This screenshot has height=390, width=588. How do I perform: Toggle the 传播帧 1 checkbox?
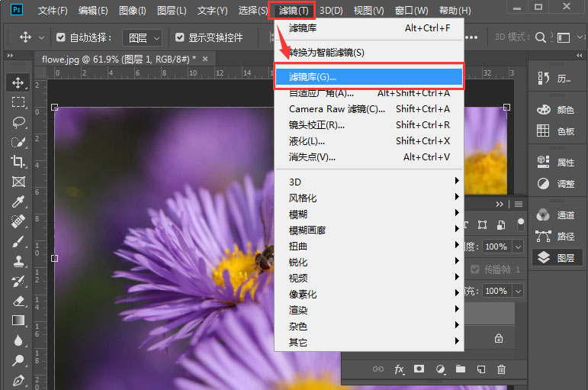(475, 269)
